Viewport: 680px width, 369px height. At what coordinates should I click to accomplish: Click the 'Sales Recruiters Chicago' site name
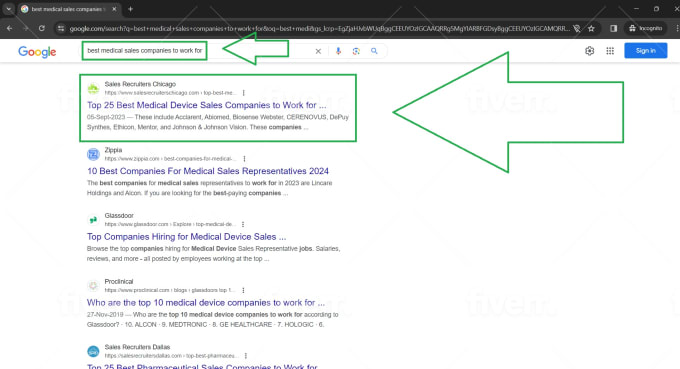[x=140, y=84]
